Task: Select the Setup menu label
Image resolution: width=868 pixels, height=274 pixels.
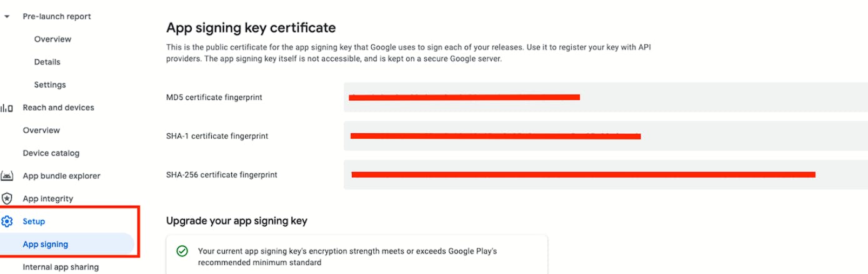Action: point(34,221)
